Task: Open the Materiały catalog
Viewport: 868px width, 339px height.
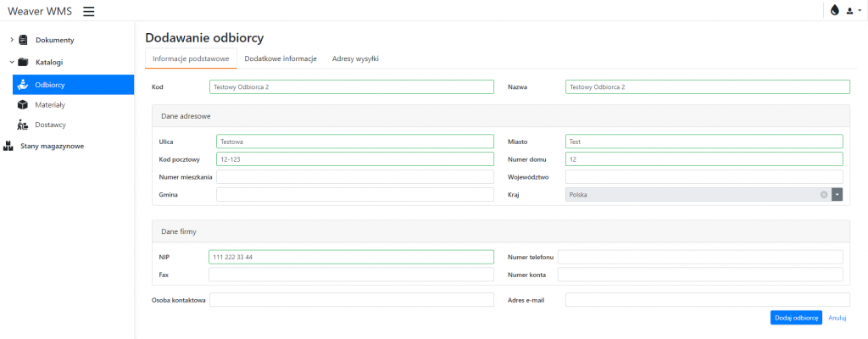Action: 50,105
